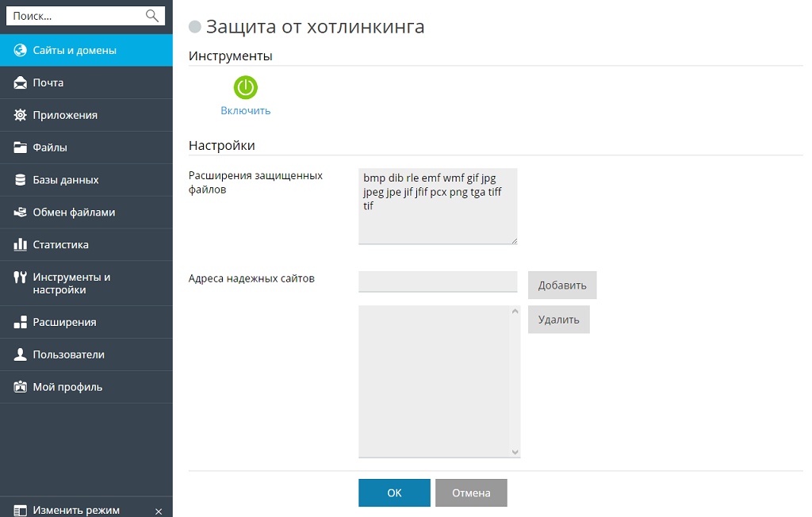This screenshot has height=517, width=812.
Task: Open the Почта menu section
Action: click(x=86, y=83)
